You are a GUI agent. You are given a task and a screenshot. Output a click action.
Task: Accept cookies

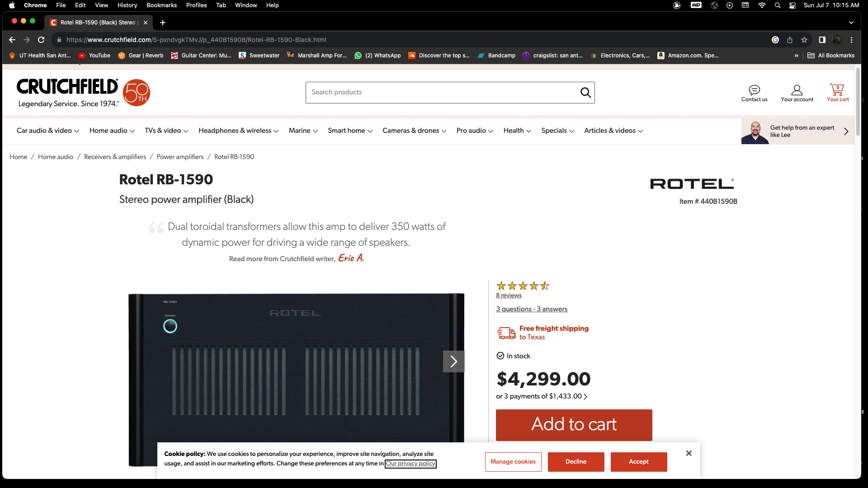point(639,462)
